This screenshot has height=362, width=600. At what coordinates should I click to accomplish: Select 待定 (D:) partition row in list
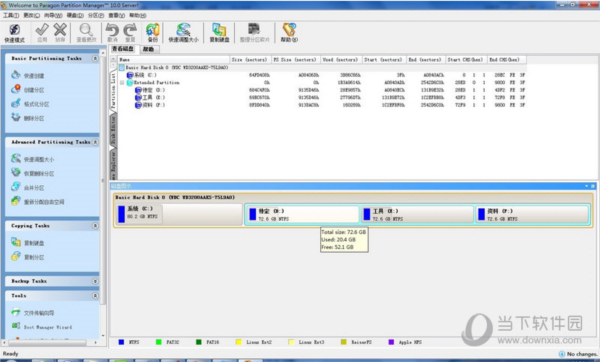[322, 90]
